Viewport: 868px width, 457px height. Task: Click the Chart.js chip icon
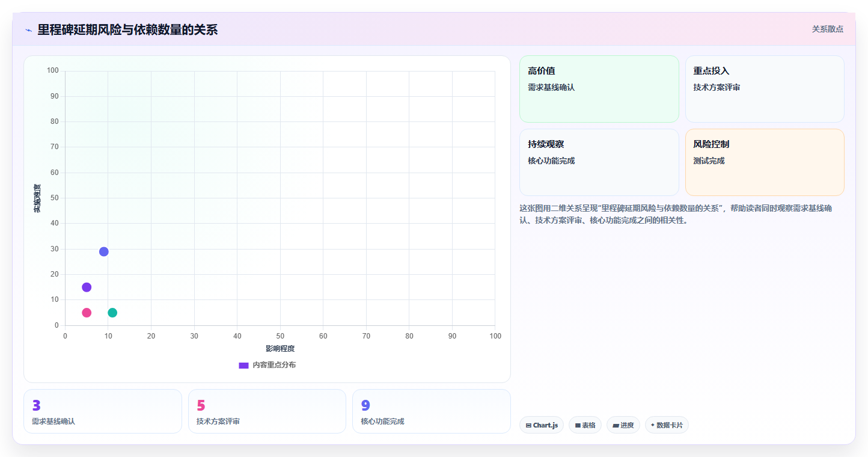[528, 425]
